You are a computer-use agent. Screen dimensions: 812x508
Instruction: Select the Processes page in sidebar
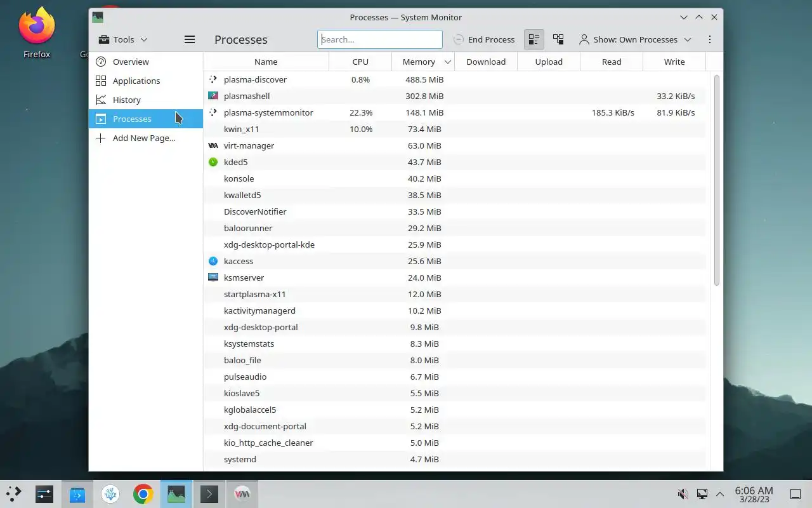click(146, 119)
